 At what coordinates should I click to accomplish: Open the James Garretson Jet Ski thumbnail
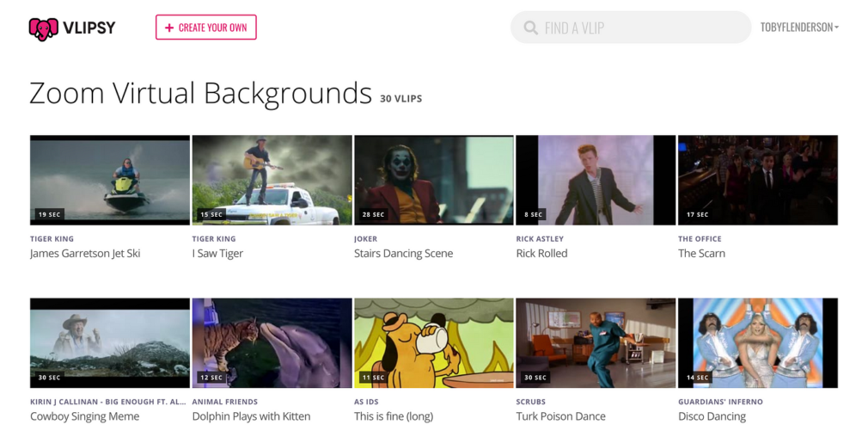[x=109, y=180]
